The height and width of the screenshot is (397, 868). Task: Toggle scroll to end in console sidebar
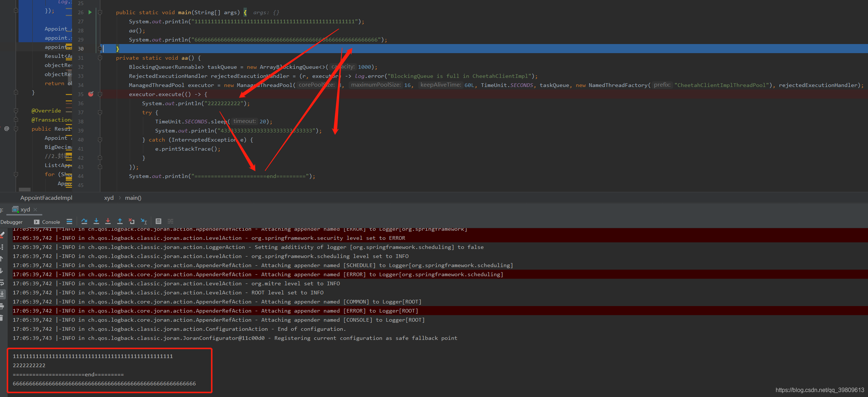click(2, 293)
